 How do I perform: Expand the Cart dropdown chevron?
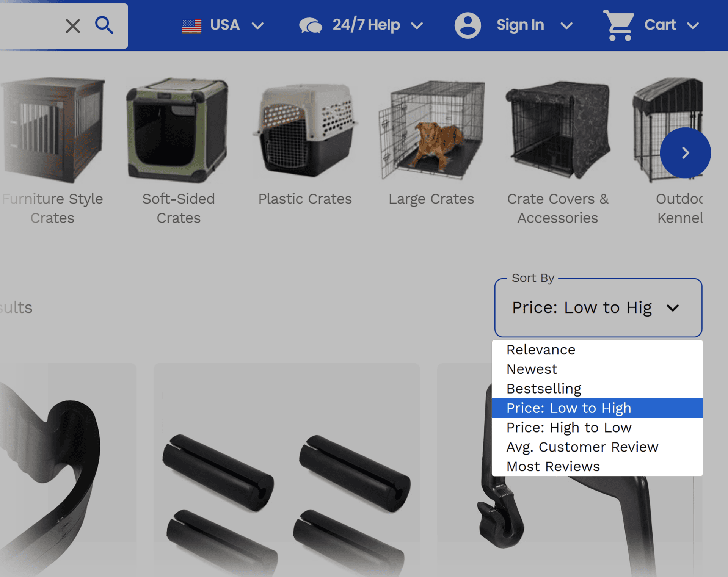(693, 26)
